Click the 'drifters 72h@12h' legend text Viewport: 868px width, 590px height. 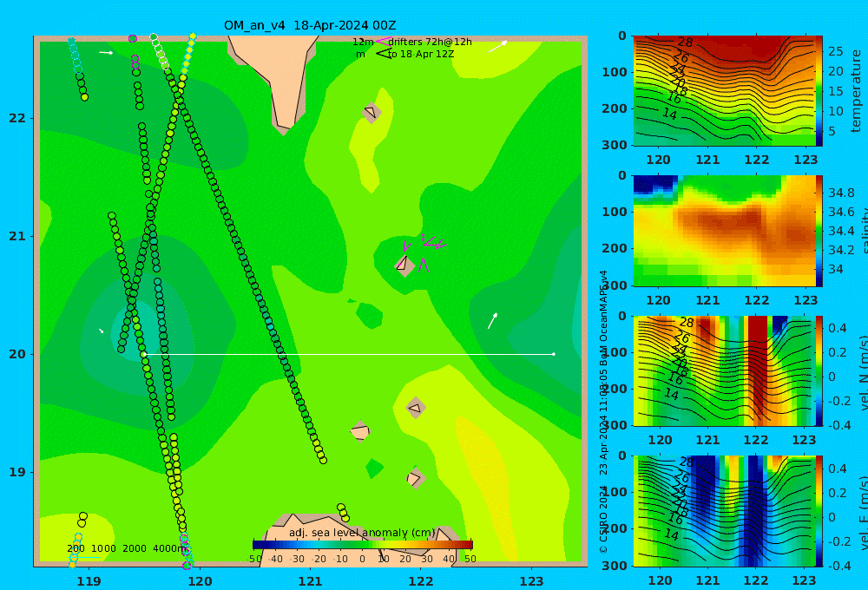coord(431,42)
